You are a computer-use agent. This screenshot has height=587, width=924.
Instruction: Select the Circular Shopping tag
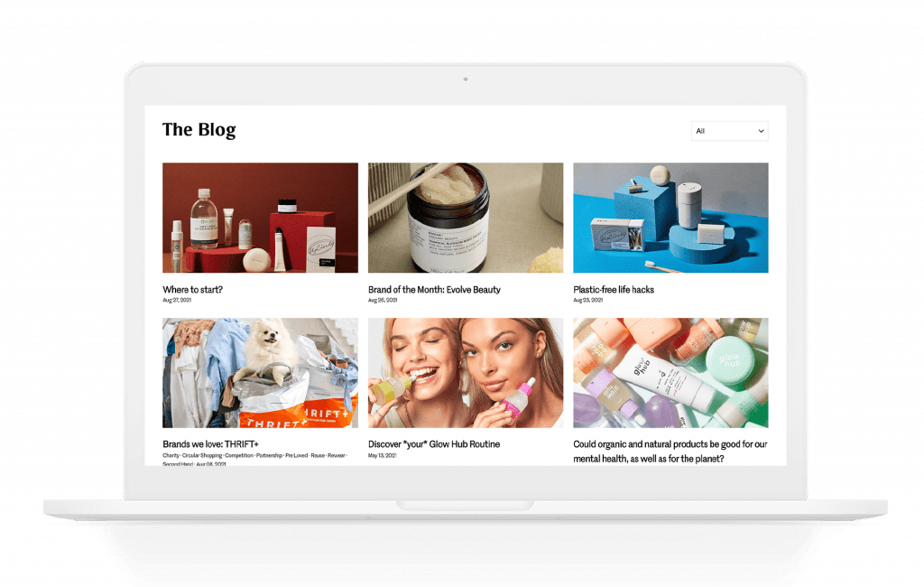tap(202, 455)
